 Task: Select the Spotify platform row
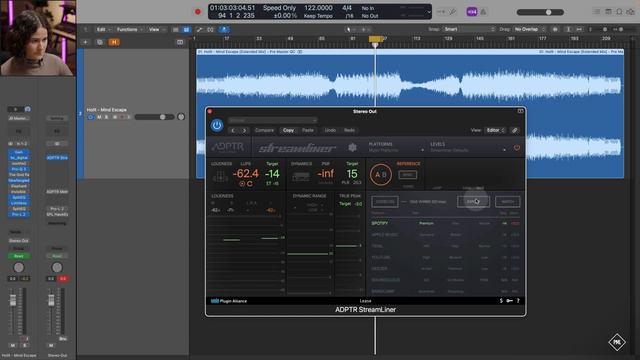445,224
